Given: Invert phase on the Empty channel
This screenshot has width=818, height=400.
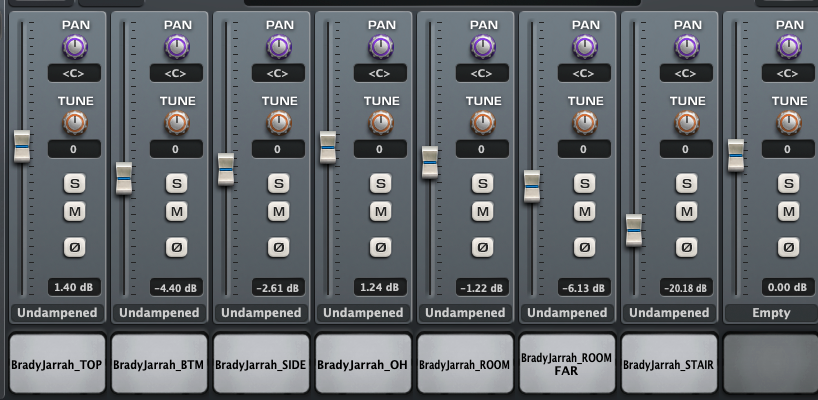Looking at the screenshot, I should pyautogui.click(x=788, y=247).
